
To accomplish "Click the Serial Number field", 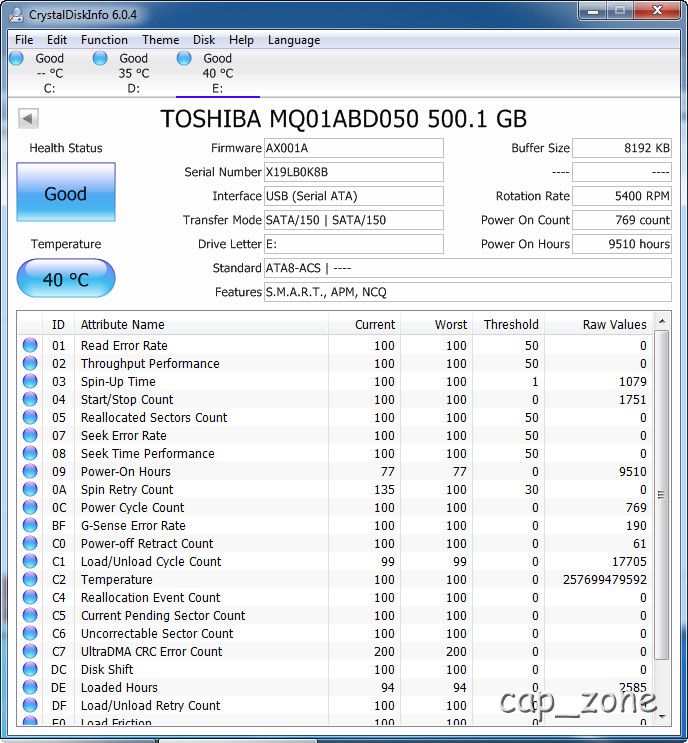I will point(353,172).
